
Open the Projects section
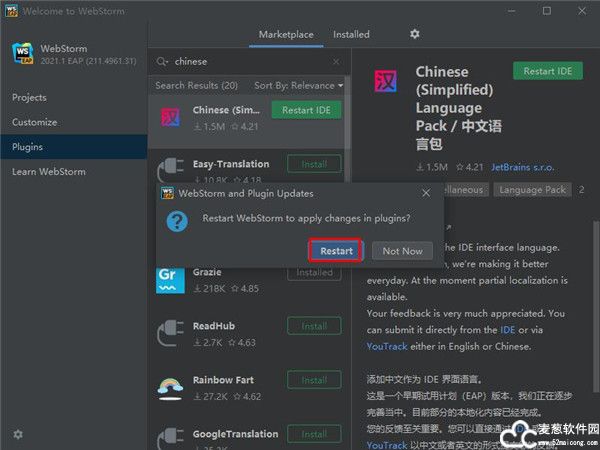74,98
